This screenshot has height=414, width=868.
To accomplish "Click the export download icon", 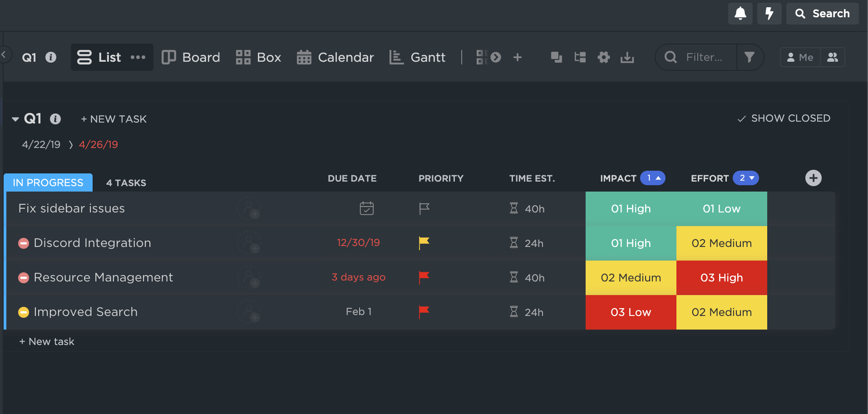I will tap(627, 57).
